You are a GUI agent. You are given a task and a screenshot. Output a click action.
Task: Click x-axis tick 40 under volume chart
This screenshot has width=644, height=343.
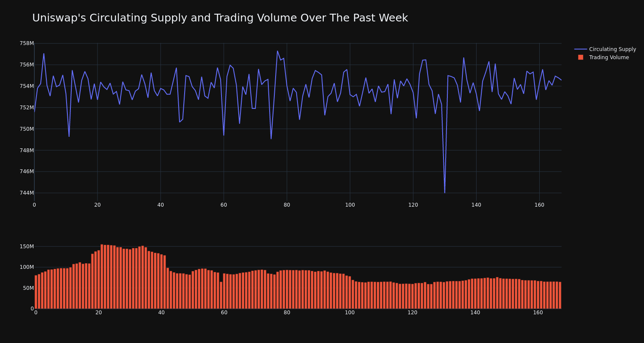161,313
